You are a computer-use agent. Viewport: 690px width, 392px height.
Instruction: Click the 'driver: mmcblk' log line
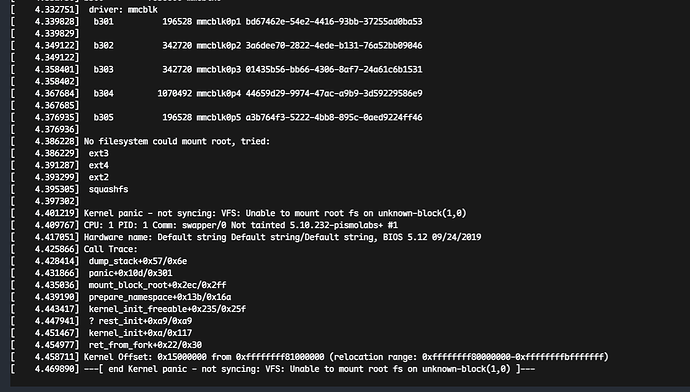click(x=123, y=10)
